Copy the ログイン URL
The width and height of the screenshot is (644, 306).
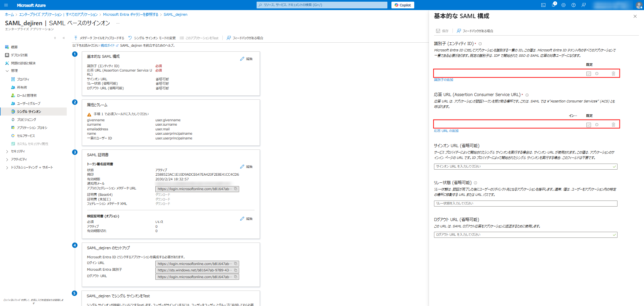click(x=236, y=264)
